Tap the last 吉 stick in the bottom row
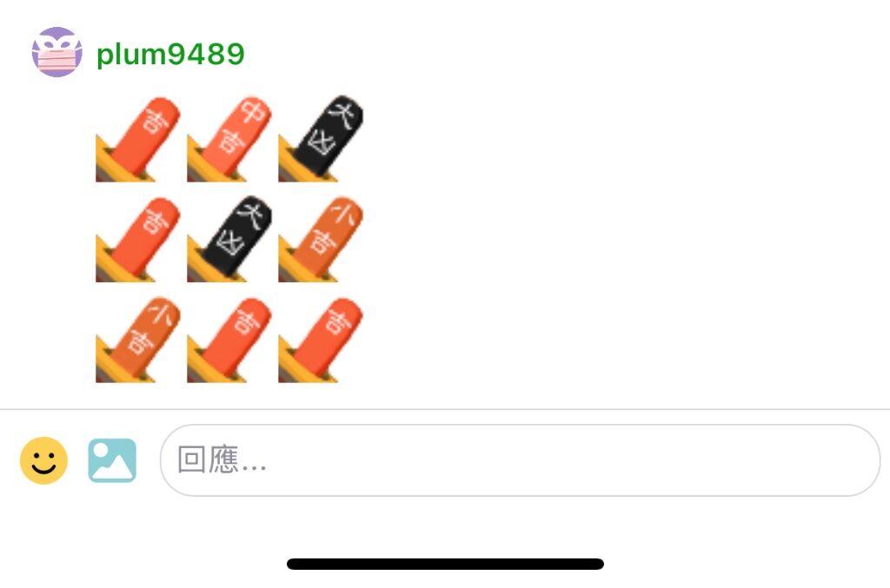Viewport: 890px width, 588px height. pyautogui.click(x=321, y=340)
